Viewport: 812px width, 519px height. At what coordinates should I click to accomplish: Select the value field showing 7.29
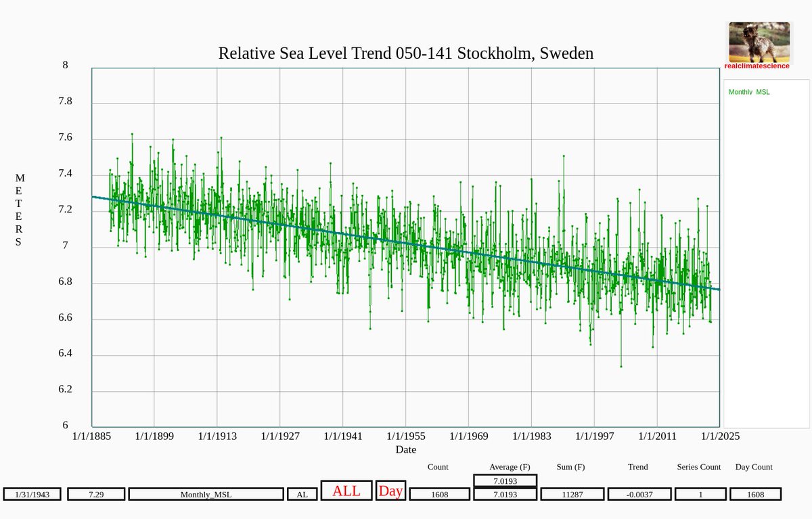96,493
